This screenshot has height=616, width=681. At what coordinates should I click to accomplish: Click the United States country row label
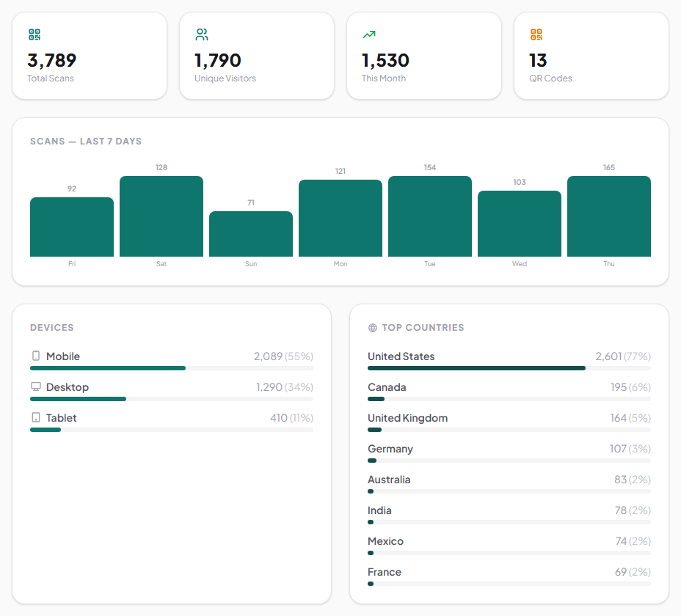click(x=401, y=356)
